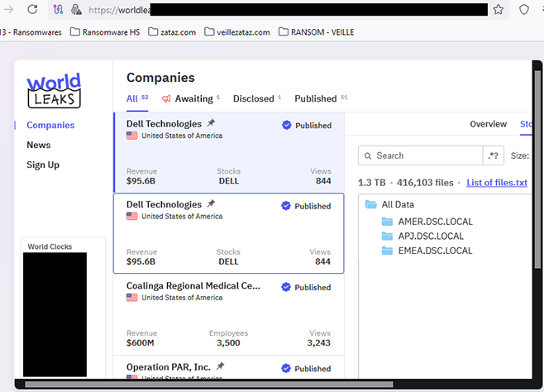
Task: Click the browser reload icon
Action: (32, 9)
